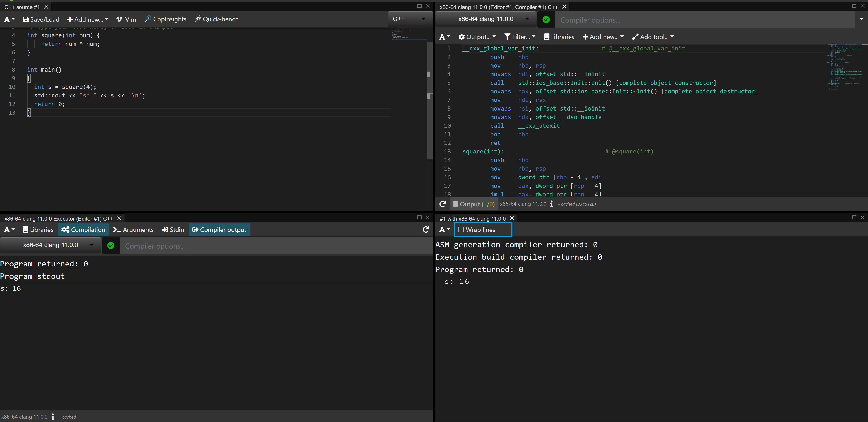
Task: Select the Executor (Editor #1) tab
Action: pos(59,218)
